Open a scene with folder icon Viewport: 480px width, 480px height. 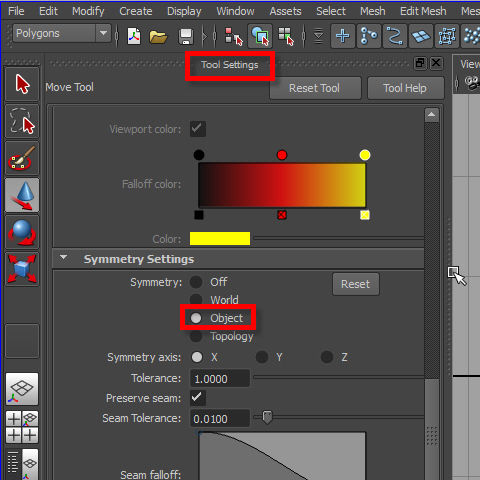click(x=158, y=36)
